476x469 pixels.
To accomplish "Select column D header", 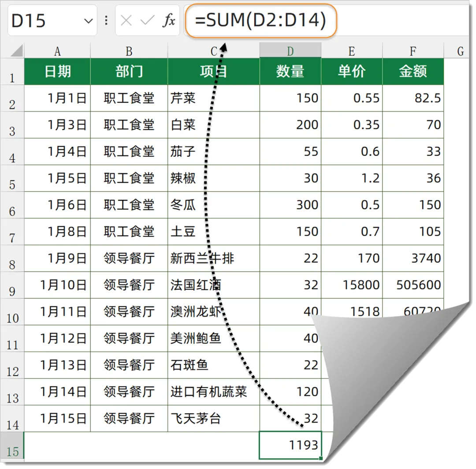I will (290, 51).
